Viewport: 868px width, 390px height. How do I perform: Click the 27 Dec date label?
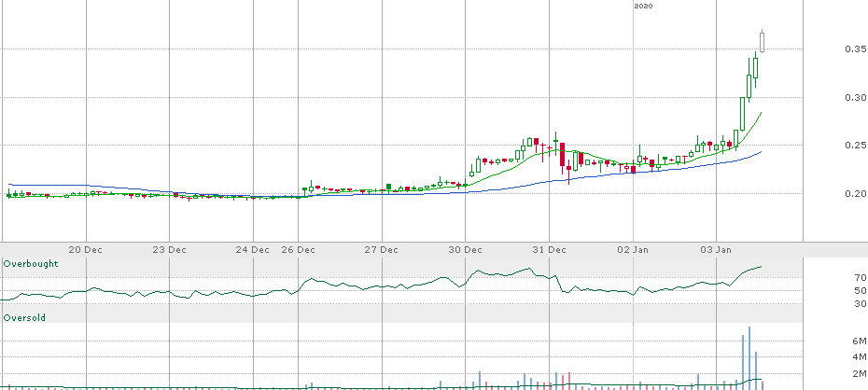pos(382,249)
